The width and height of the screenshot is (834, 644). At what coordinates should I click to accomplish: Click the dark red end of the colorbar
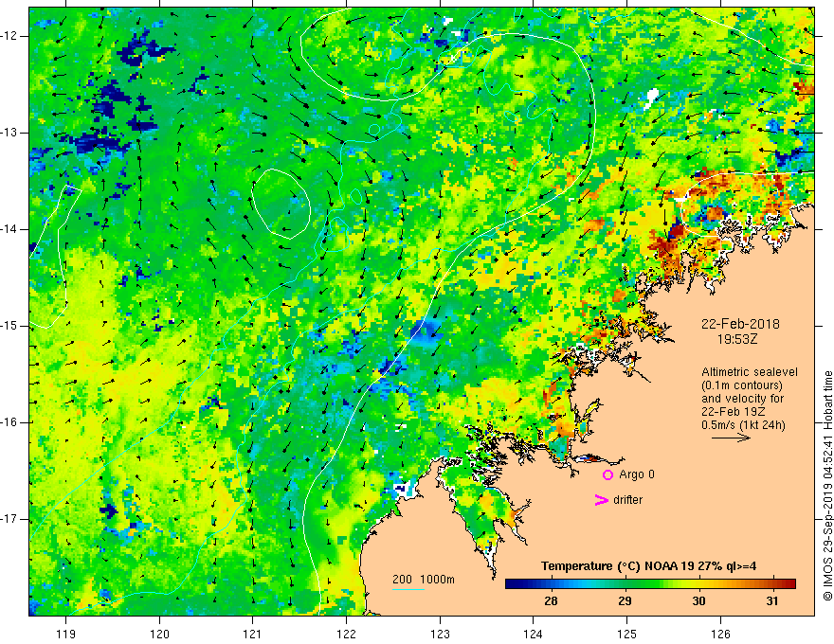click(x=789, y=584)
